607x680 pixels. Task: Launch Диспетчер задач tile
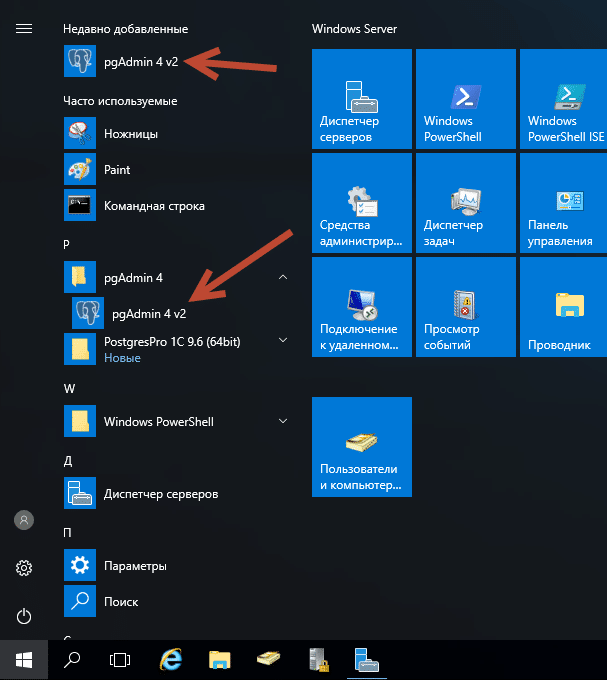pyautogui.click(x=465, y=203)
